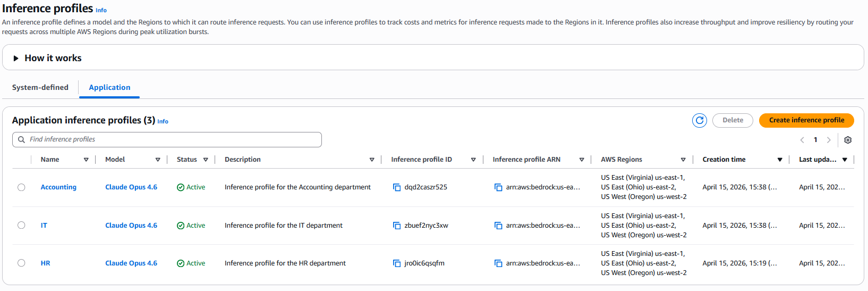The image size is (868, 291).
Task: Sort by Inference profile ARN arrow
Action: click(582, 160)
